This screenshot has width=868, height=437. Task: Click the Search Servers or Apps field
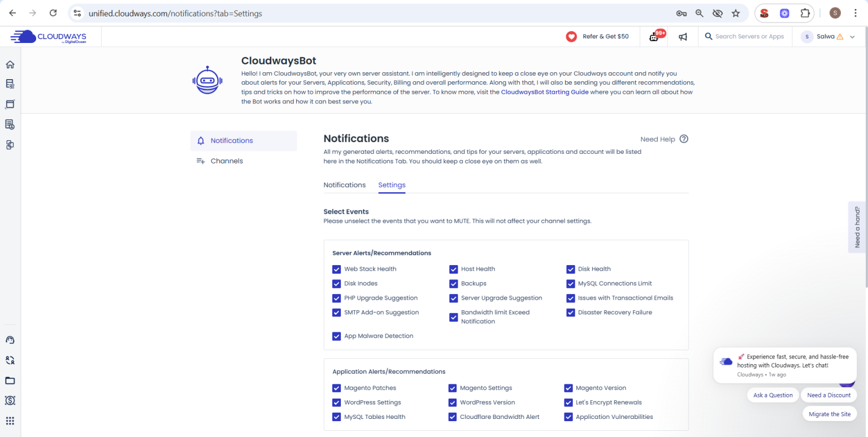(749, 37)
